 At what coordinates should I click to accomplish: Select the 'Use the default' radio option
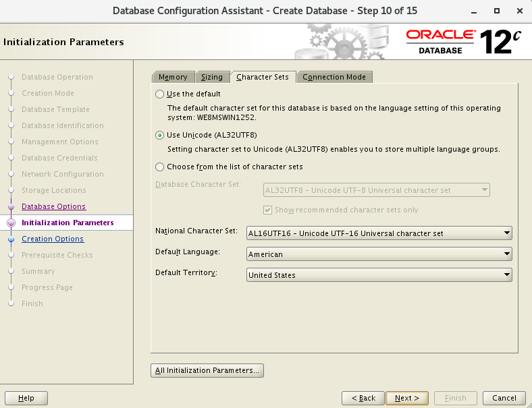tap(159, 94)
